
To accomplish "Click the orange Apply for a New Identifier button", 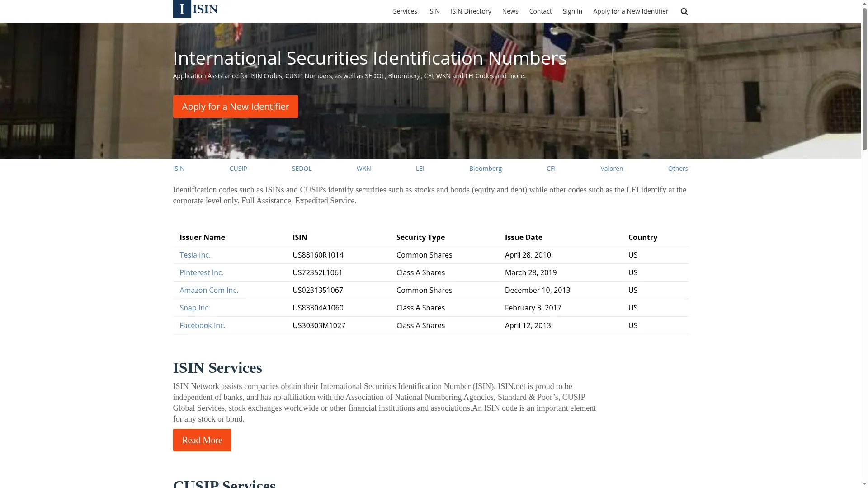I will click(236, 107).
